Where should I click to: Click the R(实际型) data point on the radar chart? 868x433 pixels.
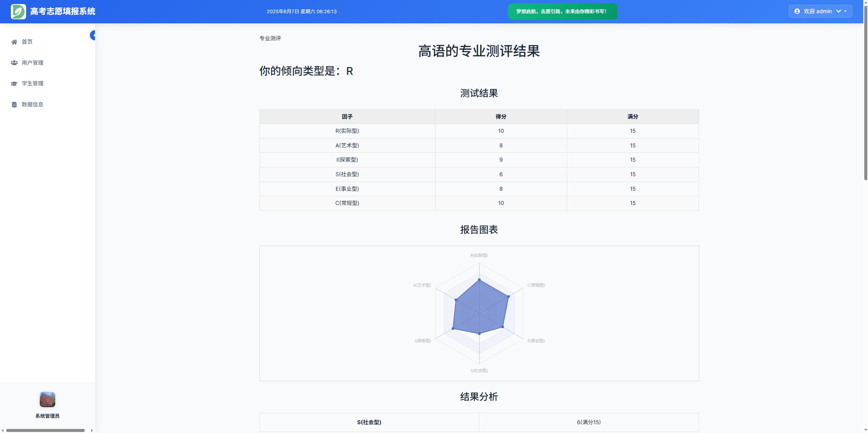479,280
